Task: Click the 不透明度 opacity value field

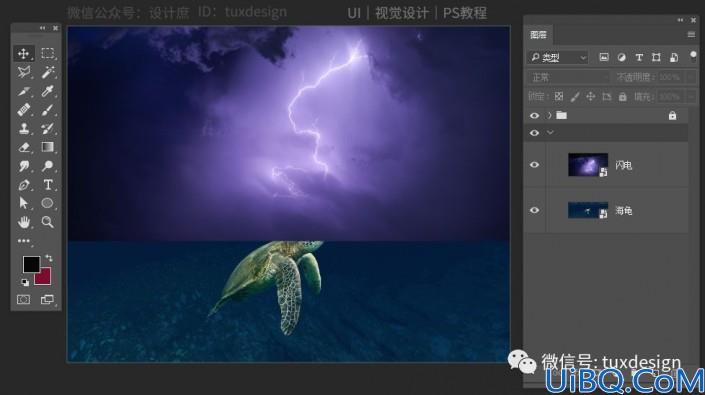Action: pyautogui.click(x=671, y=77)
